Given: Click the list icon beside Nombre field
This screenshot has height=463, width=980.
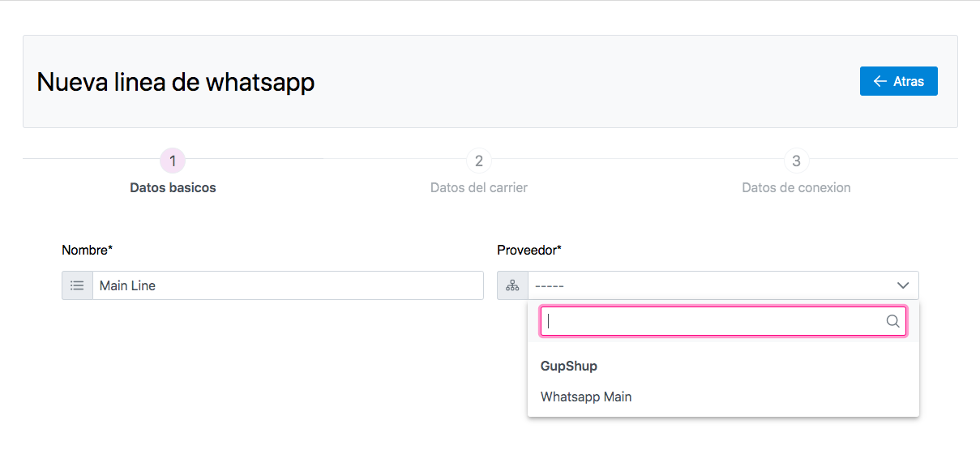Looking at the screenshot, I should 77,285.
